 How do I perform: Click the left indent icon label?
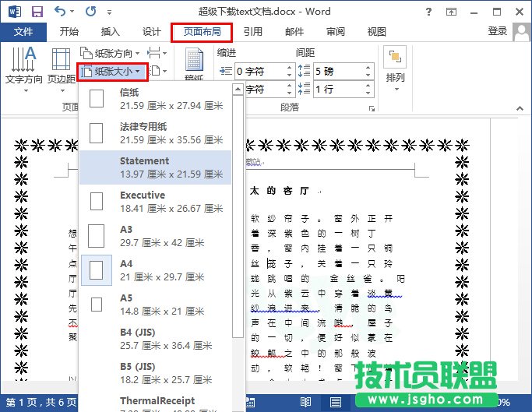[x=226, y=72]
